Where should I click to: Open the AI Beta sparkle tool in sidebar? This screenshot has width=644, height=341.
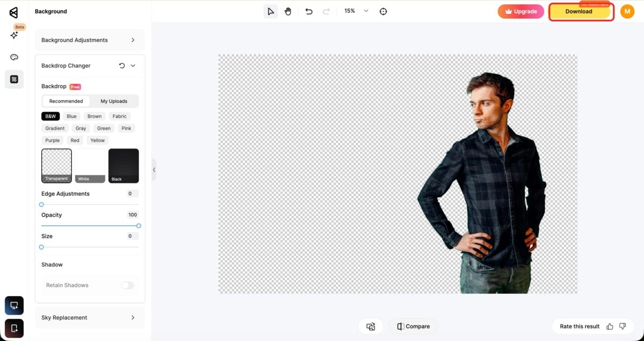[14, 35]
